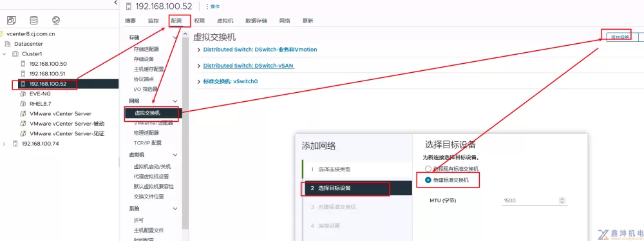This screenshot has height=241, width=644.
Task: Open TCP/IP 配置 settings item
Action: click(x=147, y=143)
